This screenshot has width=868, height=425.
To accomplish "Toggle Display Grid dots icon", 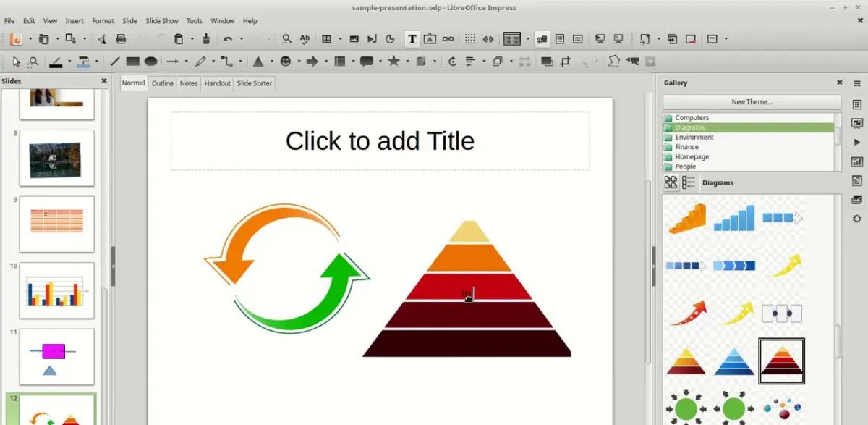I will point(470,39).
